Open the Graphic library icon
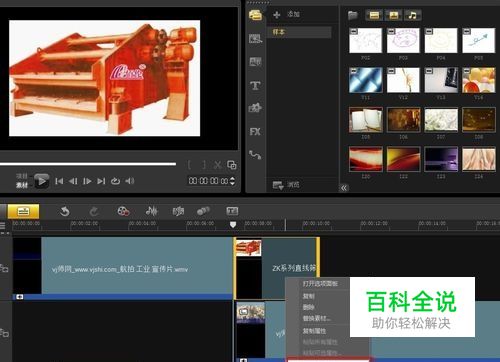The width and height of the screenshot is (500, 362). tap(255, 108)
